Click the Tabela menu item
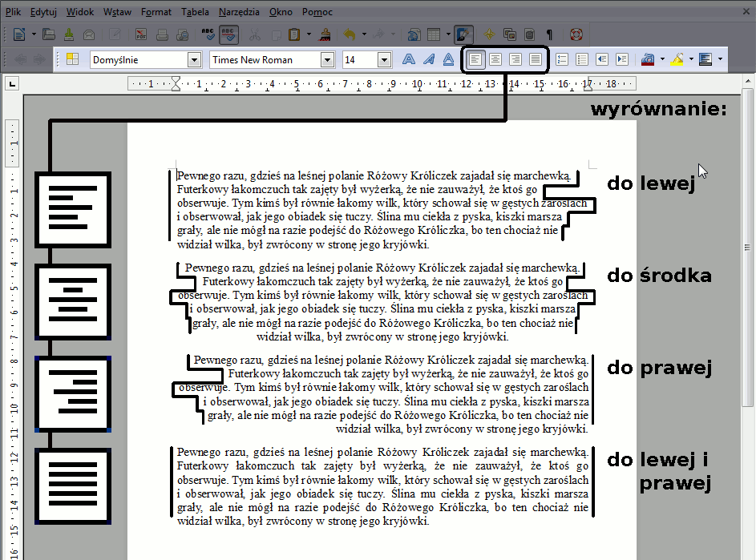The height and width of the screenshot is (560, 756). (x=196, y=12)
